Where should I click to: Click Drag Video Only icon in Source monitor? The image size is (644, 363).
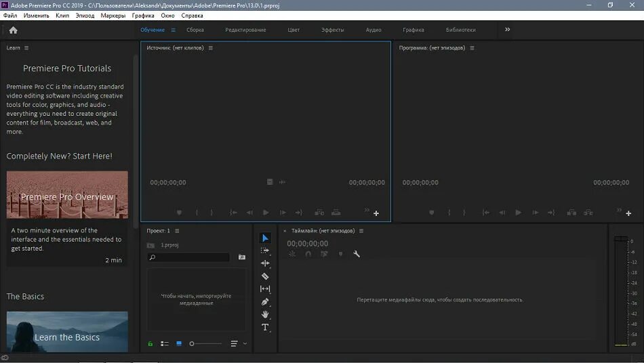point(269,181)
